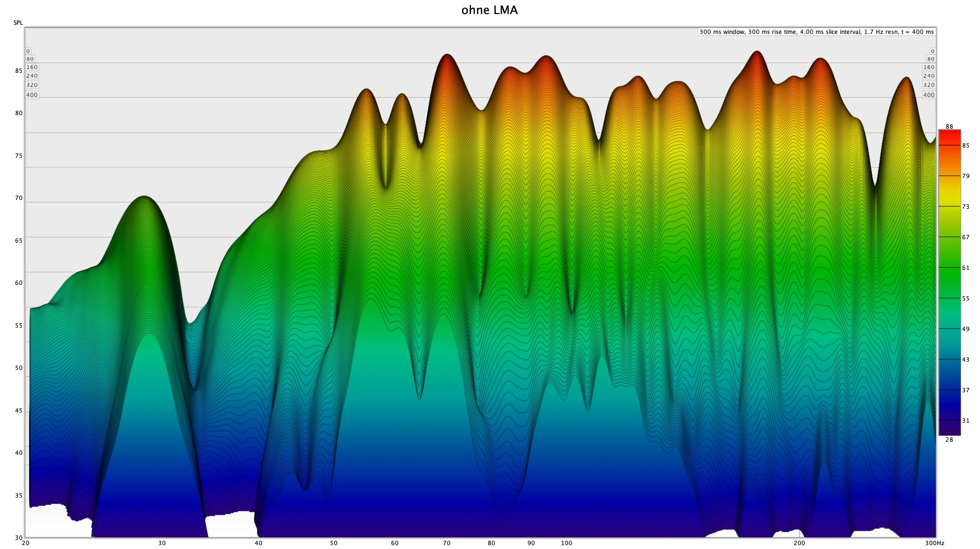Click the 100 frequency axis label
Image resolution: width=980 pixels, height=549 pixels.
tap(567, 543)
